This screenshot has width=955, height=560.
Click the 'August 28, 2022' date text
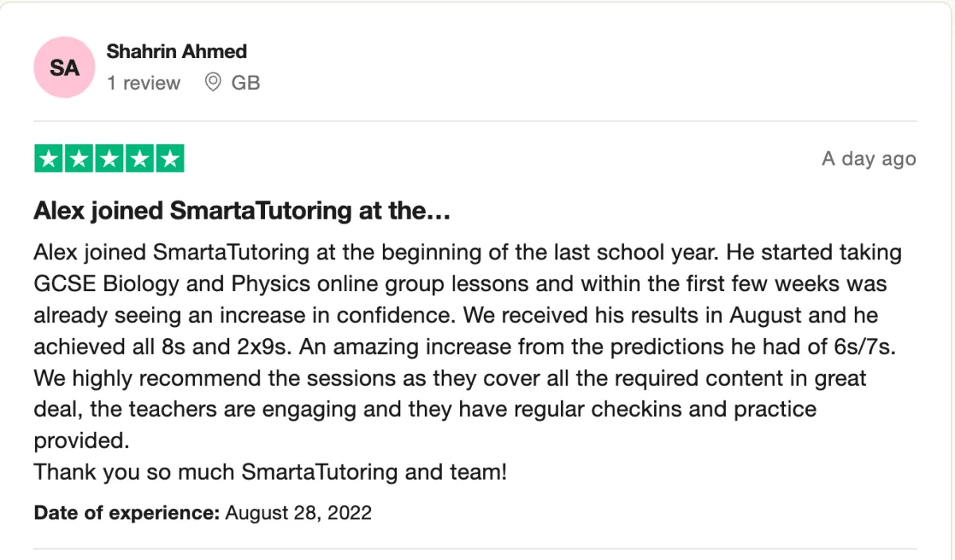298,512
